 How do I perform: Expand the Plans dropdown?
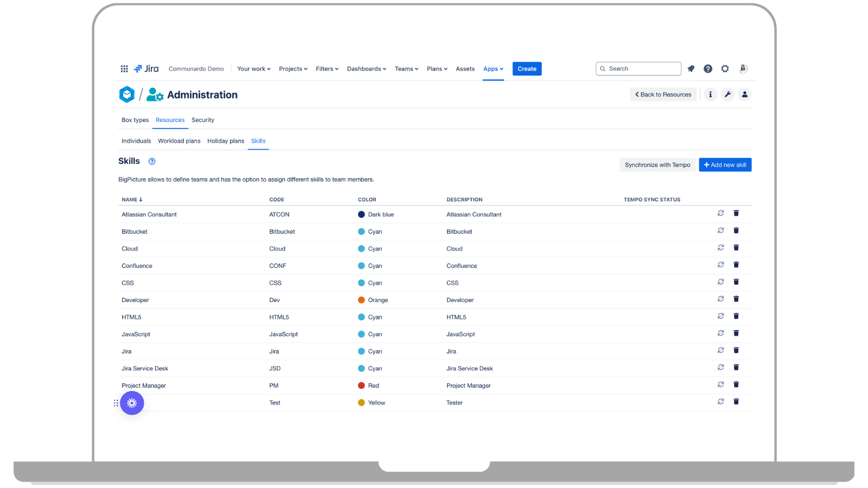tap(437, 69)
